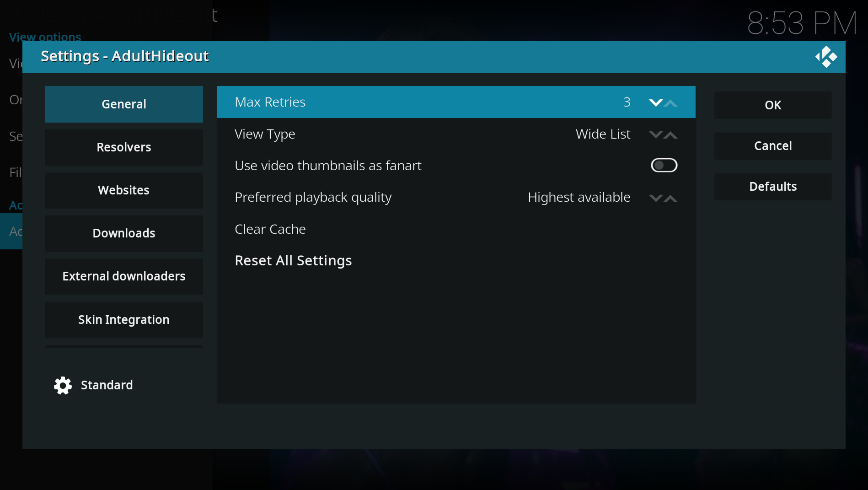
Task: Toggle Use video thumbnails as fanart
Action: tap(664, 165)
